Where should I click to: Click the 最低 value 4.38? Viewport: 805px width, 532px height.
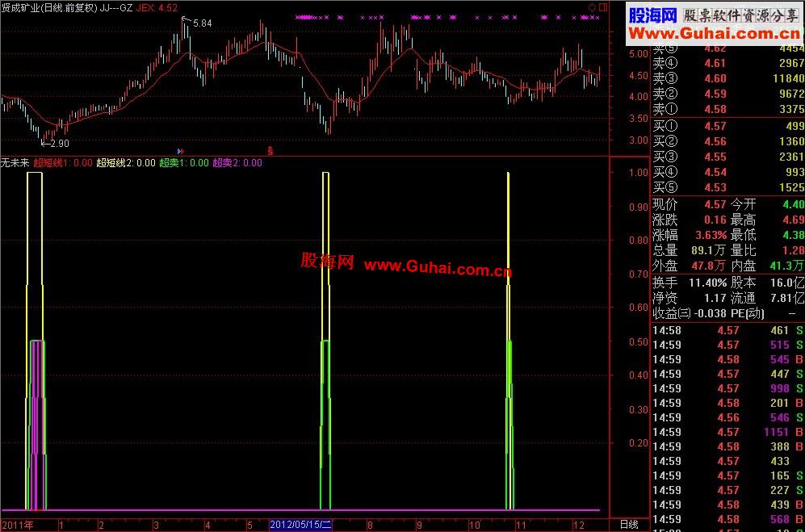click(793, 236)
